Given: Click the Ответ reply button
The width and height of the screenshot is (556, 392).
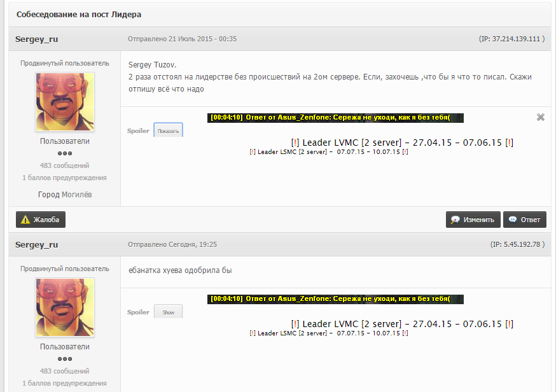Looking at the screenshot, I should [x=524, y=220].
